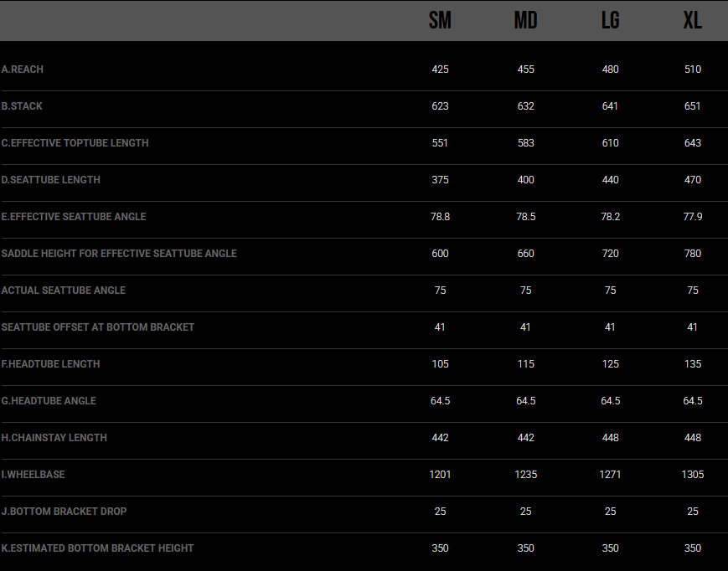Select the F.HEADTUBE LENGTH row label
Image resolution: width=728 pixels, height=571 pixels.
coord(51,364)
